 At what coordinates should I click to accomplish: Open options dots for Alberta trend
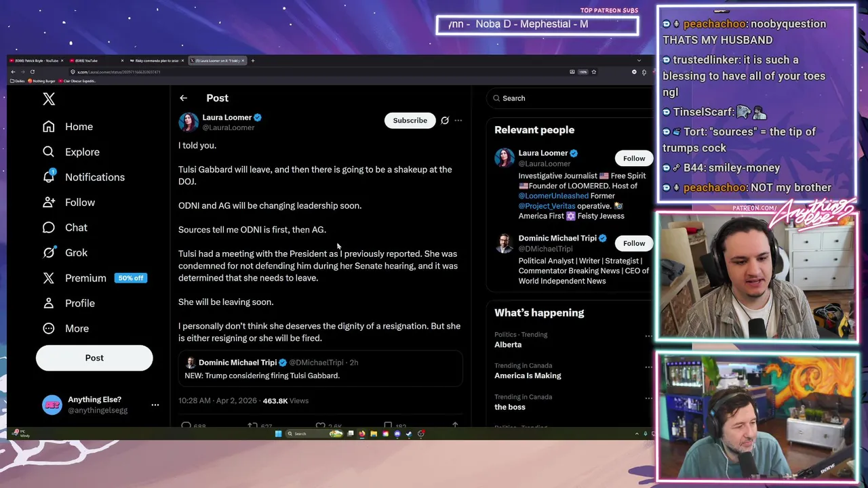pyautogui.click(x=648, y=335)
